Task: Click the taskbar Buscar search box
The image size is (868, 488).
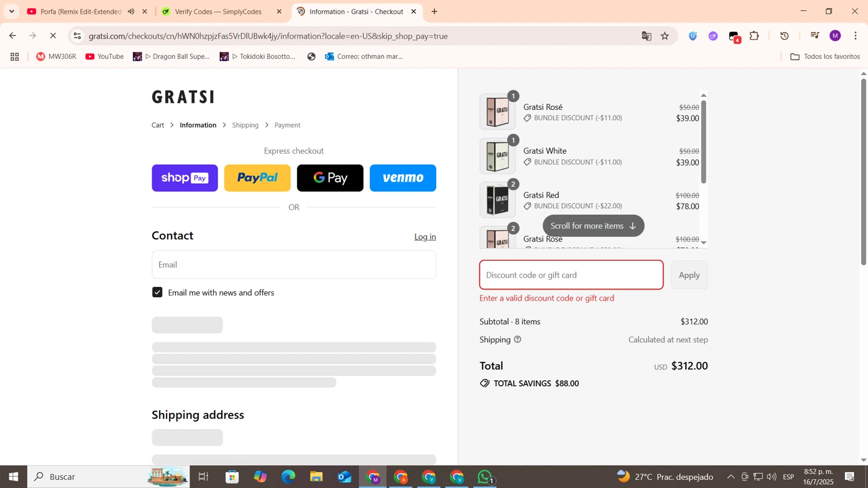Action: coord(108,477)
